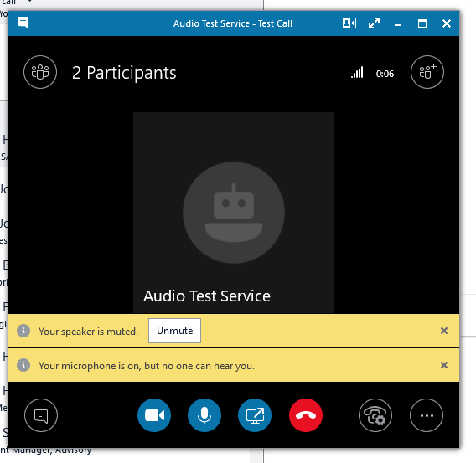Screen dimensions: 476x463
Task: Start your video camera
Action: click(x=154, y=415)
